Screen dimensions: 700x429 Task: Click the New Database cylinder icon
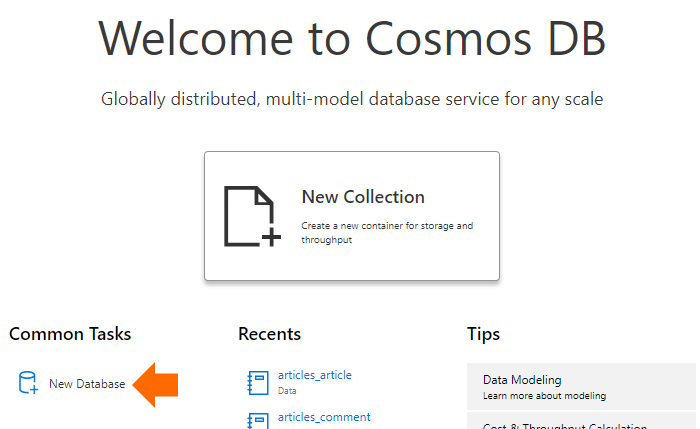click(28, 383)
